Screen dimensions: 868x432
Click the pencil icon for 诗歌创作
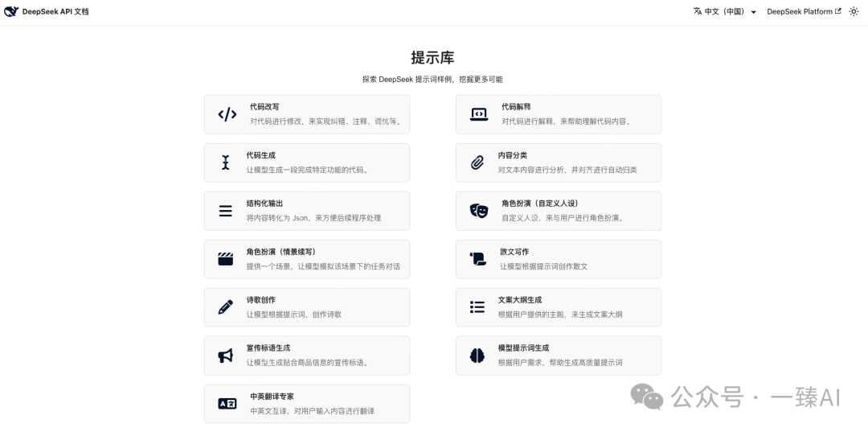[225, 307]
